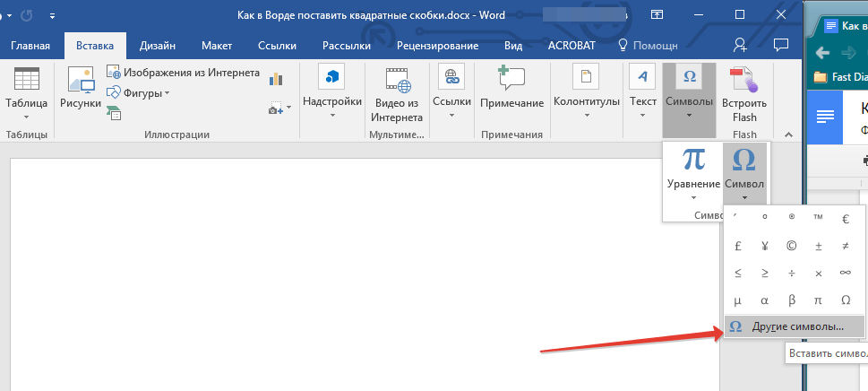Viewport: 868px width, 391px height.
Task: Select the Greek Ω symbol in grid
Action: (845, 300)
